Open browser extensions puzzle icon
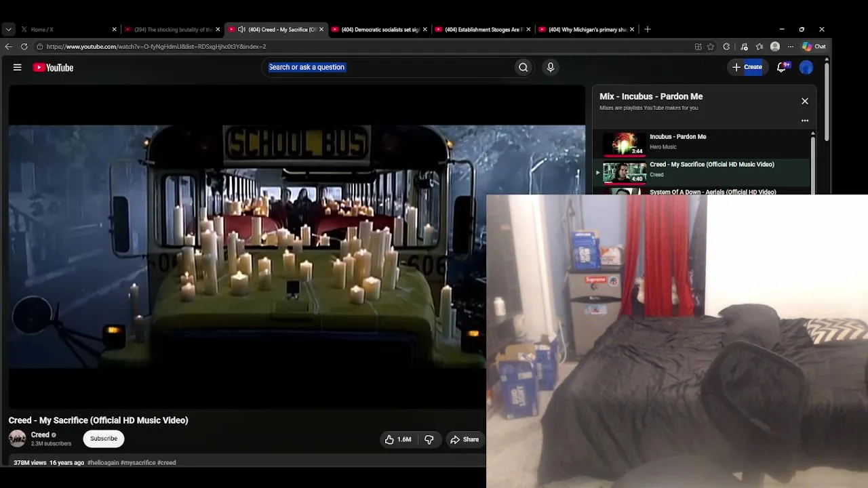The width and height of the screenshot is (868, 488). [x=727, y=47]
